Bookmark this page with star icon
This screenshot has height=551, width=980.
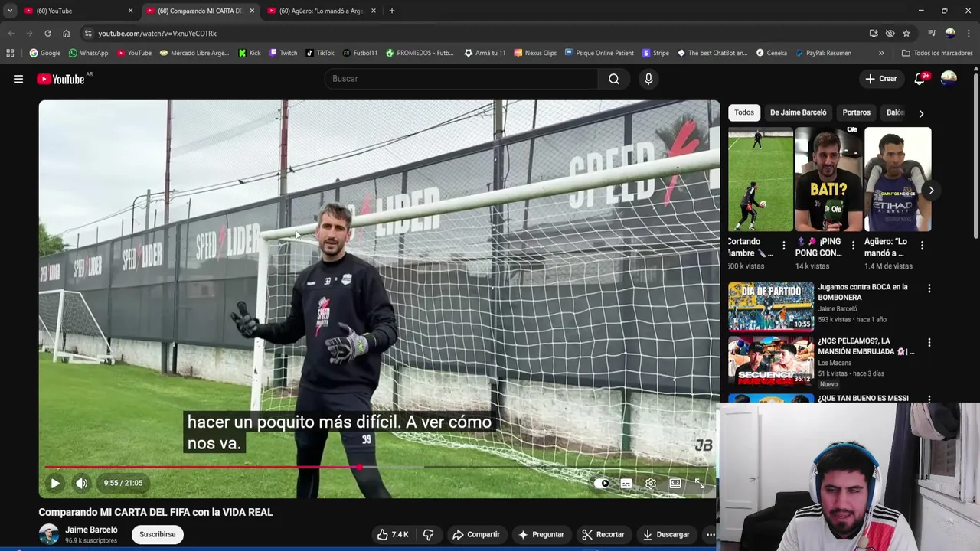(x=906, y=34)
